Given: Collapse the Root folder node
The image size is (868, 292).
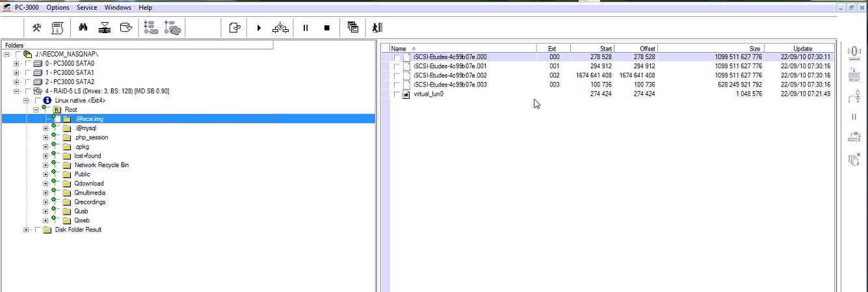Looking at the screenshot, I should [35, 110].
